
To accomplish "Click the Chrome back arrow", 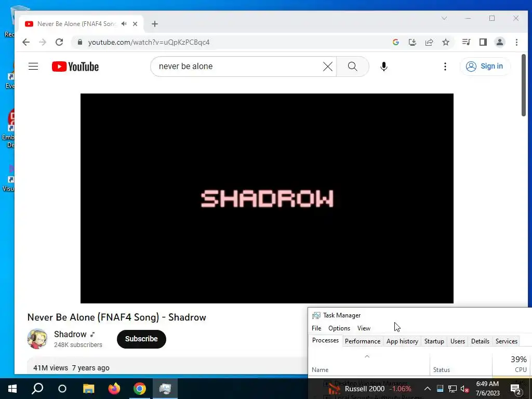I will 26,42.
